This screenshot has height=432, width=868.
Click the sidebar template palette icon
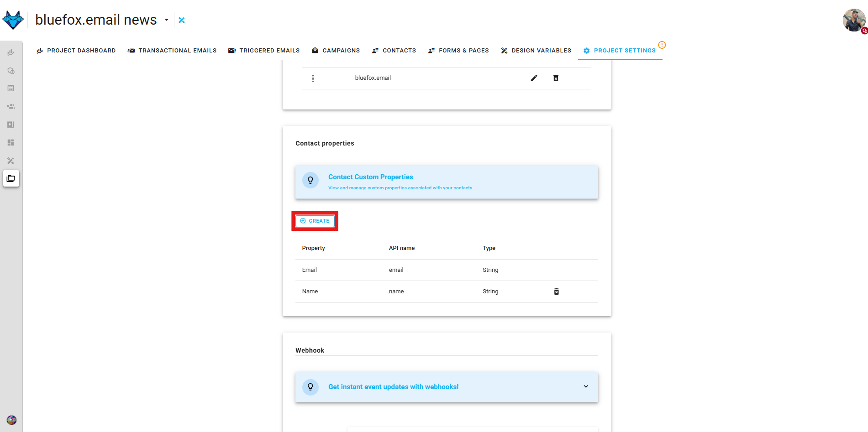pos(11,125)
